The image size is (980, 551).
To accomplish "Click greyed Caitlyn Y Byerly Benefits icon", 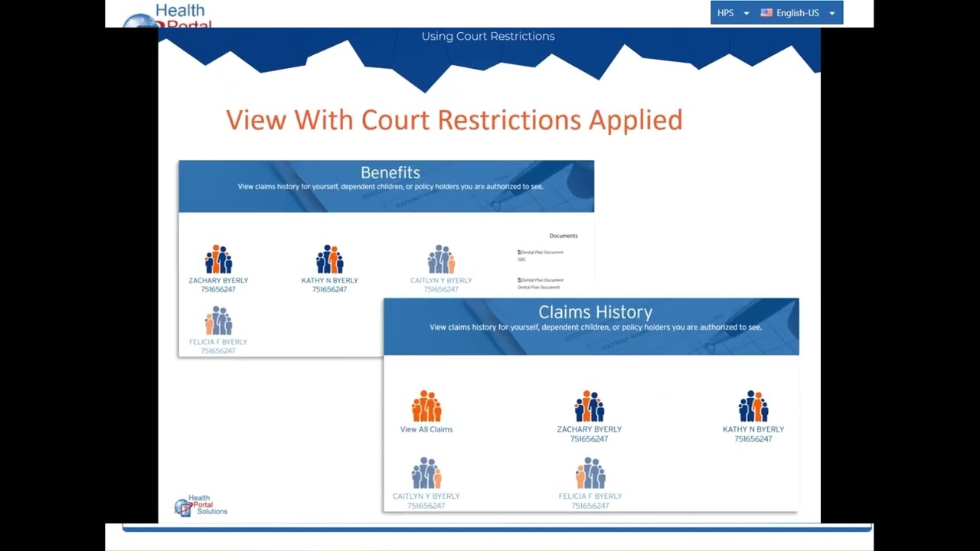I will point(441,259).
